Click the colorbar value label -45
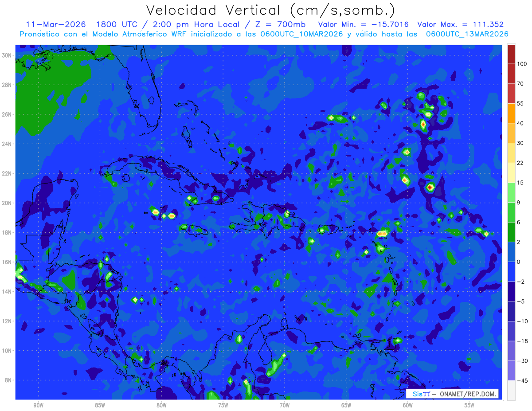Viewport: 532px width, 411px height. 522,380
